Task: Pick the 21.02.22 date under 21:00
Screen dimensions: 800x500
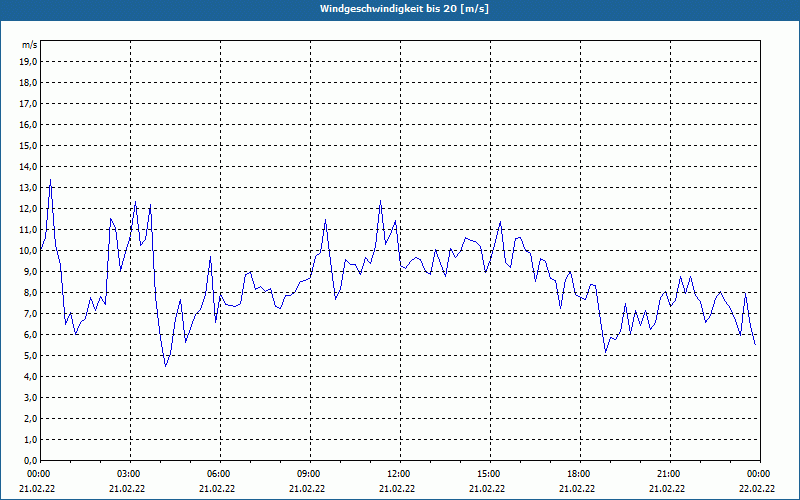Action: point(667,489)
